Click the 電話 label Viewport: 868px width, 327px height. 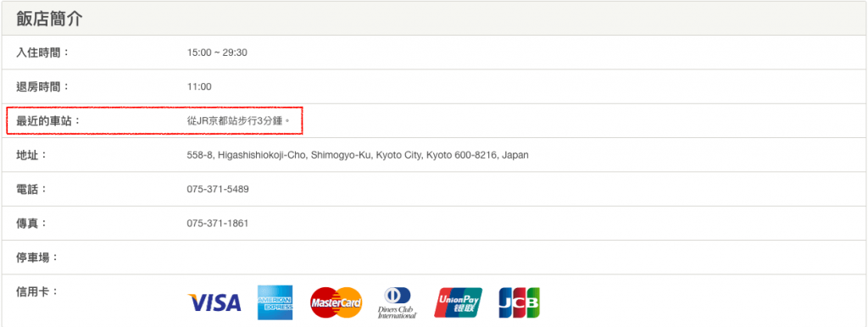pos(31,189)
